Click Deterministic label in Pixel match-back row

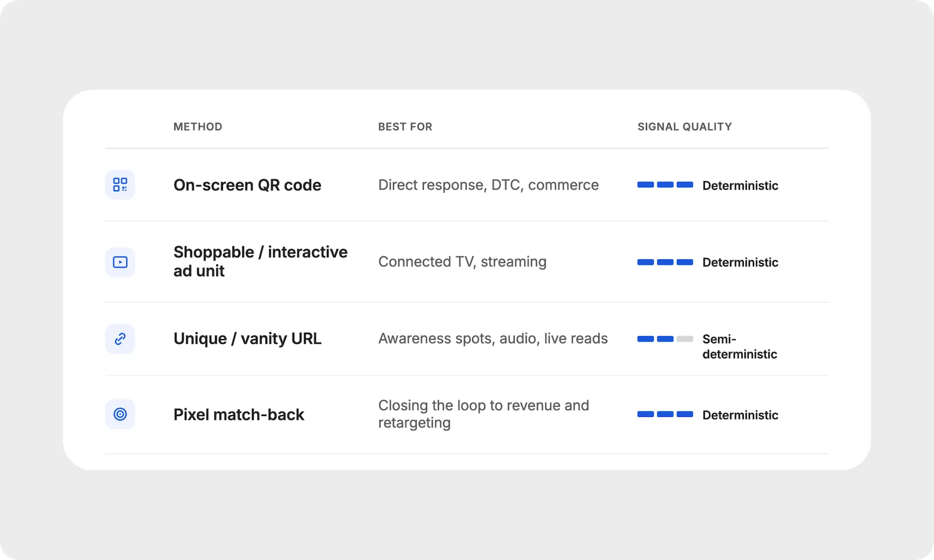[x=740, y=415]
